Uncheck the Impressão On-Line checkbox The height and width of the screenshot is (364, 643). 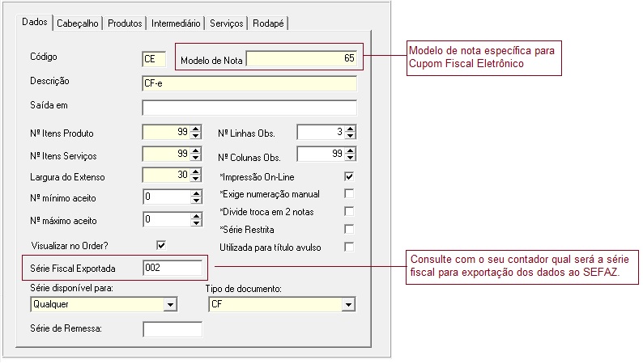tap(349, 176)
